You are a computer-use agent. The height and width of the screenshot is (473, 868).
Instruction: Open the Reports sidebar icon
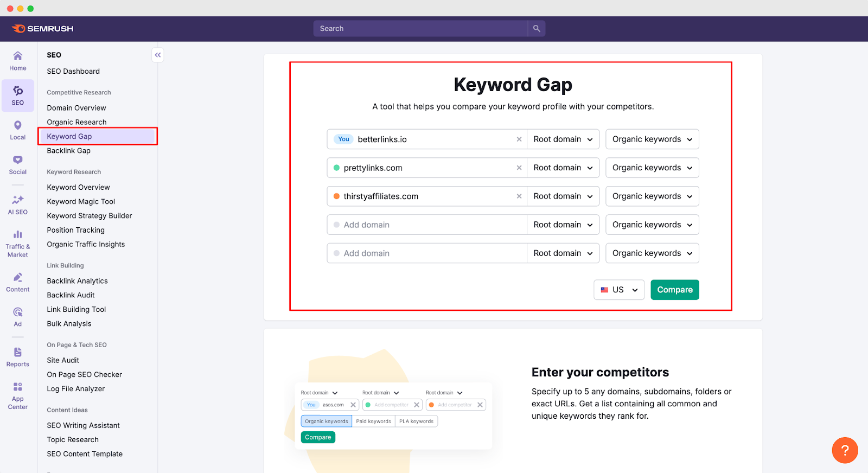pyautogui.click(x=17, y=356)
